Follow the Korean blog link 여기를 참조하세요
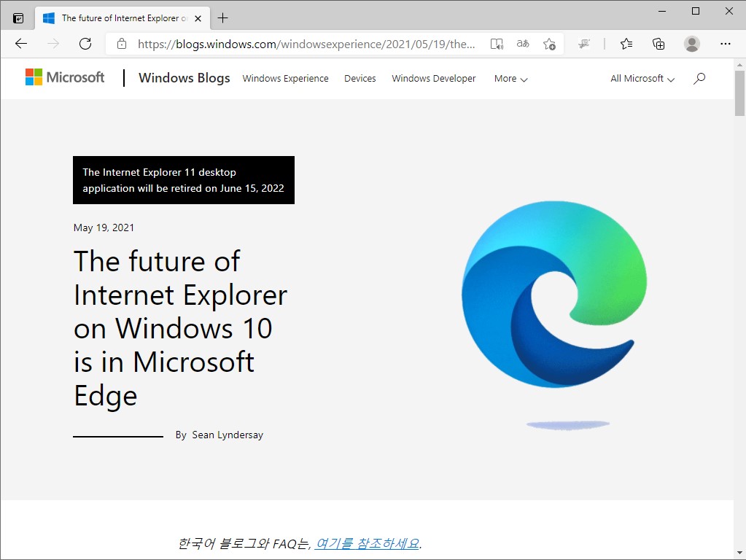746x560 pixels. pos(367,542)
